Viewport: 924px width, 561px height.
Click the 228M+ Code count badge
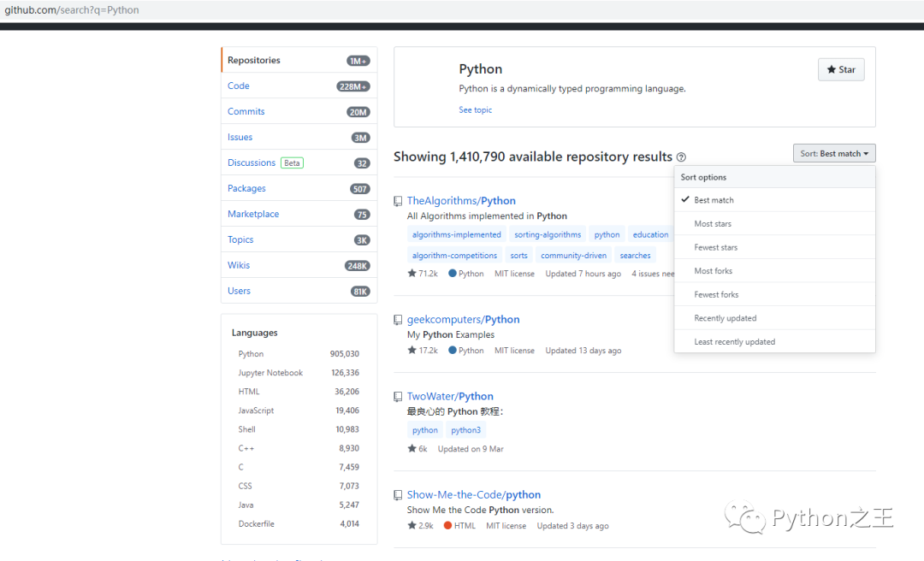pyautogui.click(x=353, y=86)
